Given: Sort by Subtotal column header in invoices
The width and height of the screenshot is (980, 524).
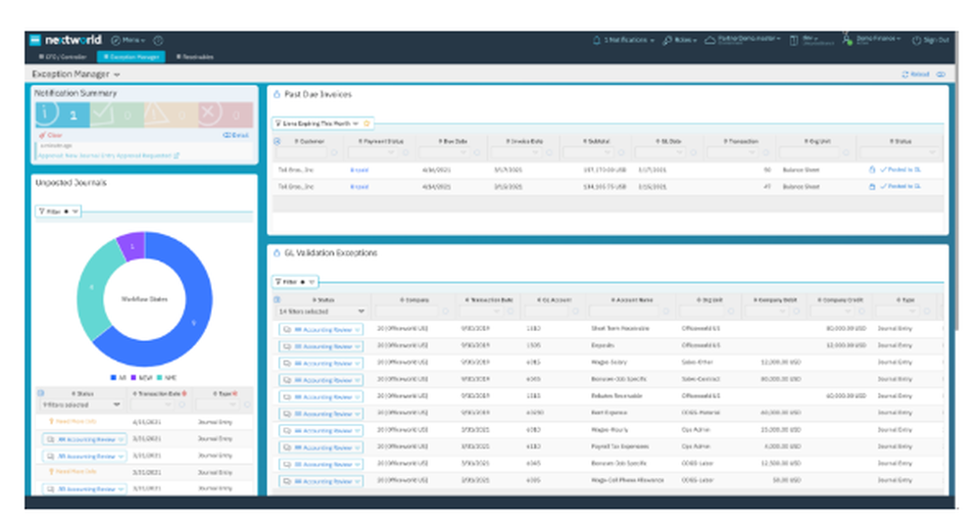Looking at the screenshot, I should tap(596, 142).
